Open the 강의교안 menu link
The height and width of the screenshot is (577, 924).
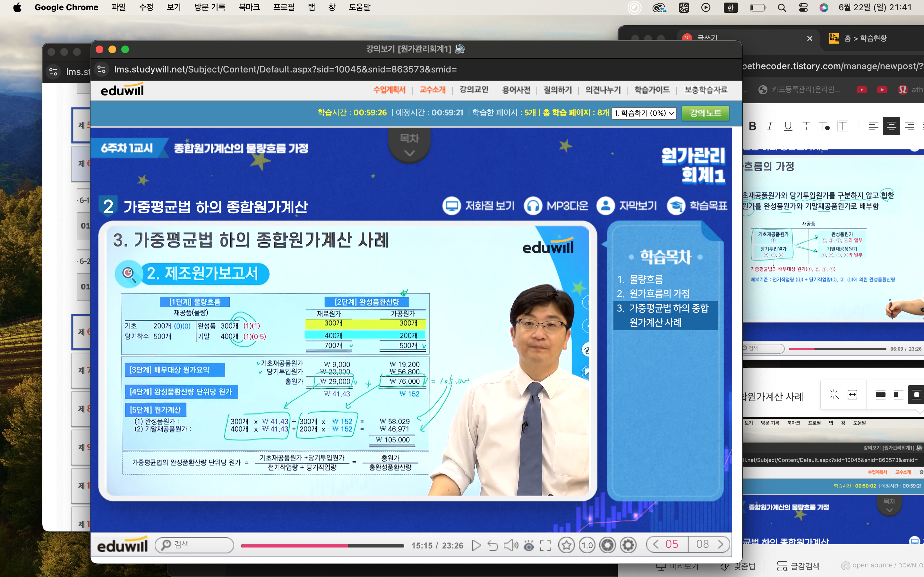pos(474,90)
